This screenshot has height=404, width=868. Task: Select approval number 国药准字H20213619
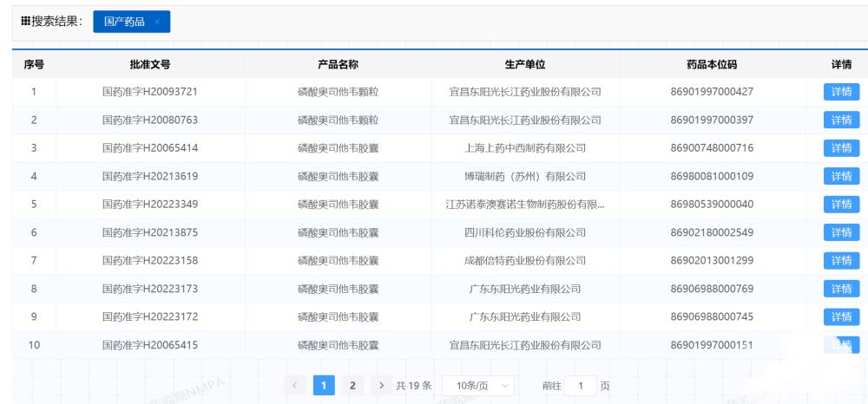(x=150, y=176)
